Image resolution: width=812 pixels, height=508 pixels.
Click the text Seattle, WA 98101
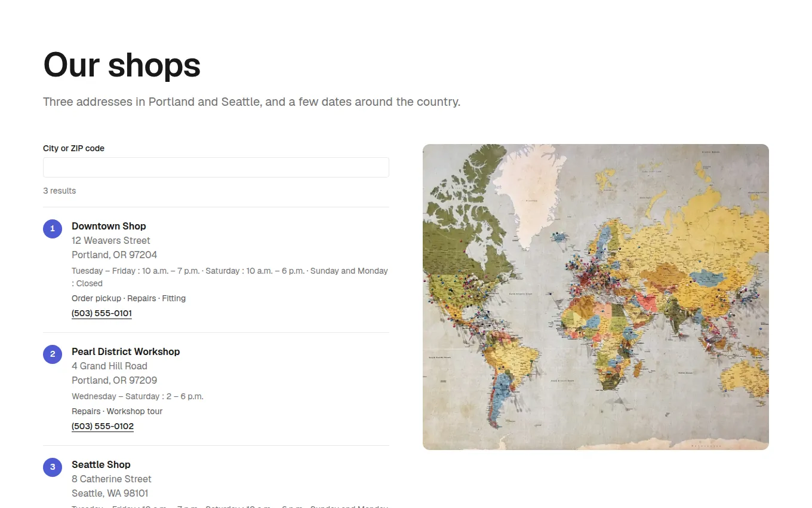coord(110,493)
